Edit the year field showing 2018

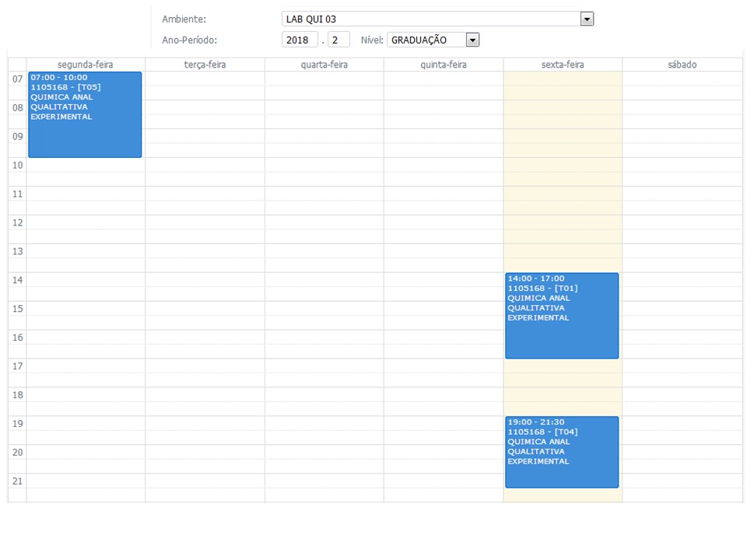pos(300,40)
